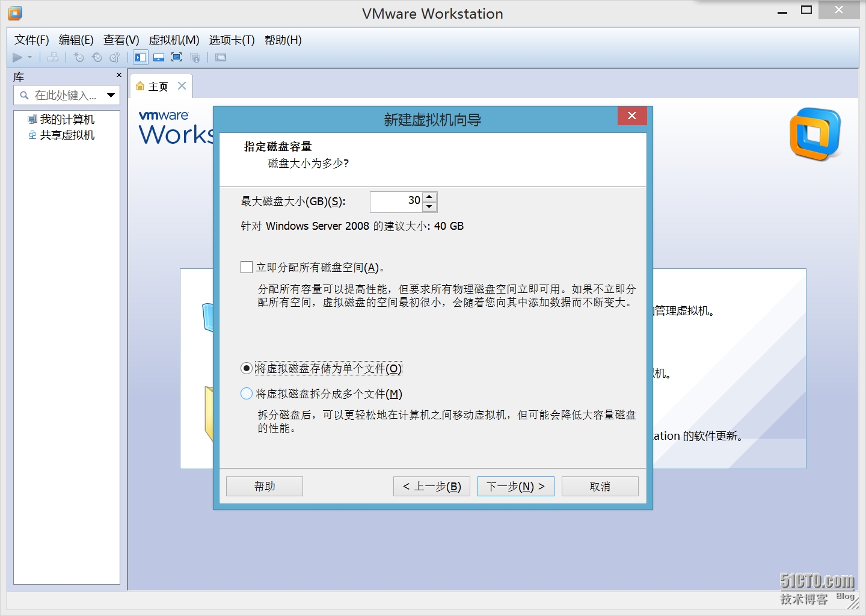Viewport: 866px width, 616px height.
Task: Click the send Ctrl+Alt+Del toolbar icon
Action: [x=54, y=57]
